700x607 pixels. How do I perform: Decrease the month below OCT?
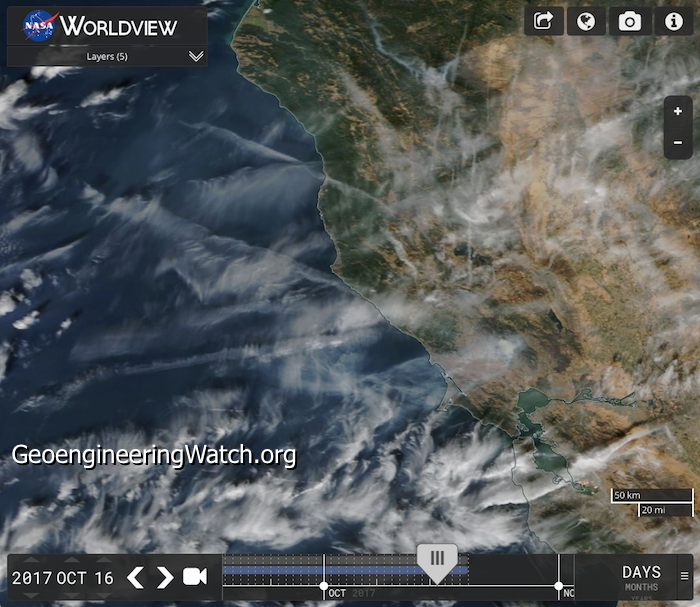(x=71, y=596)
